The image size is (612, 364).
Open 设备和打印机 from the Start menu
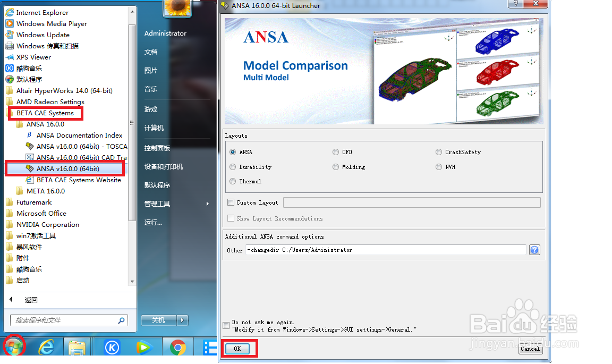164,167
